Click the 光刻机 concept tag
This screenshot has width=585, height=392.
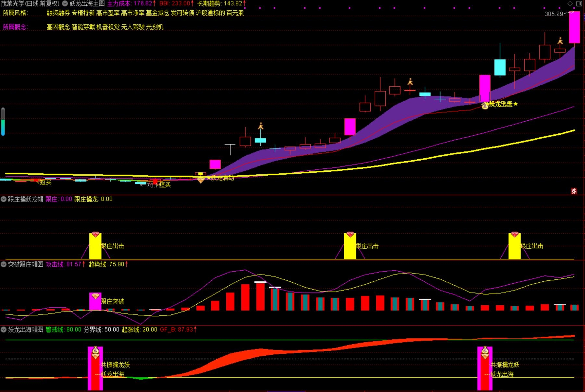[155, 27]
